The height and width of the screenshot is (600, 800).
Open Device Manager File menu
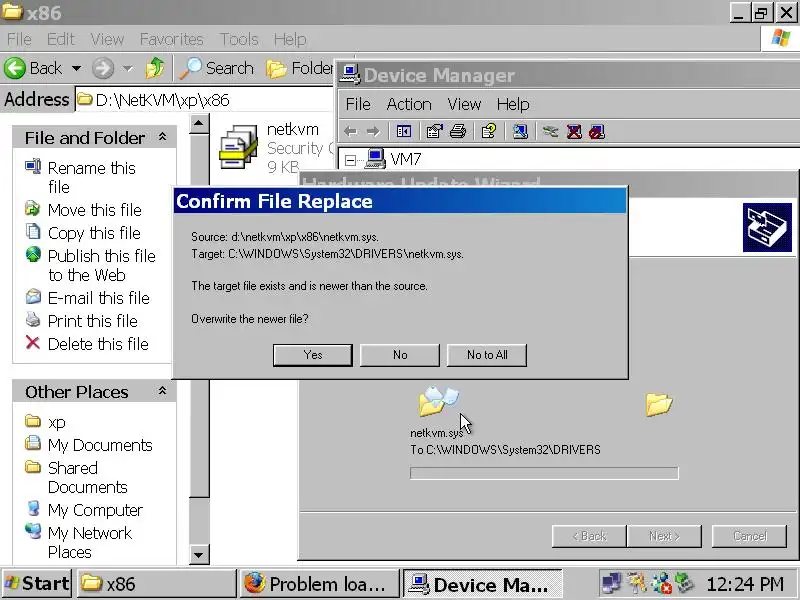(358, 104)
